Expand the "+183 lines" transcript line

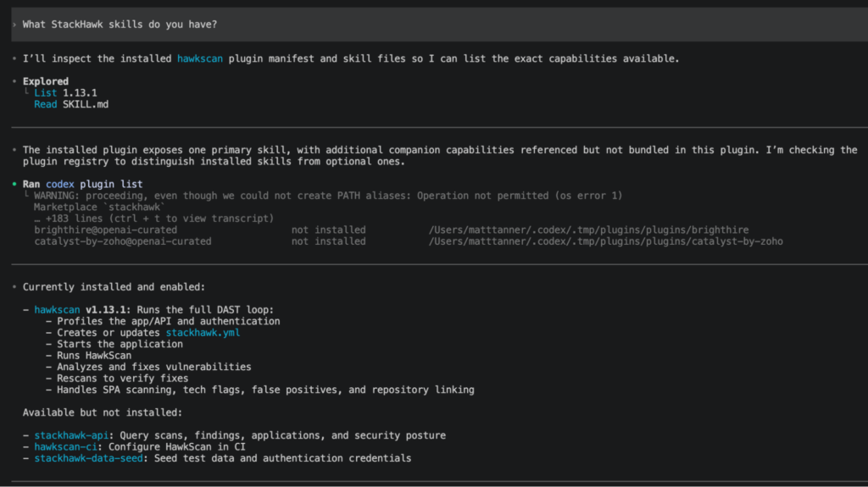pos(154,219)
